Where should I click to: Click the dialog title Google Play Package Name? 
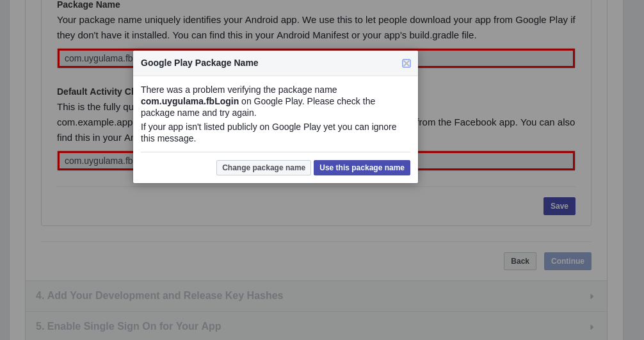coord(200,63)
